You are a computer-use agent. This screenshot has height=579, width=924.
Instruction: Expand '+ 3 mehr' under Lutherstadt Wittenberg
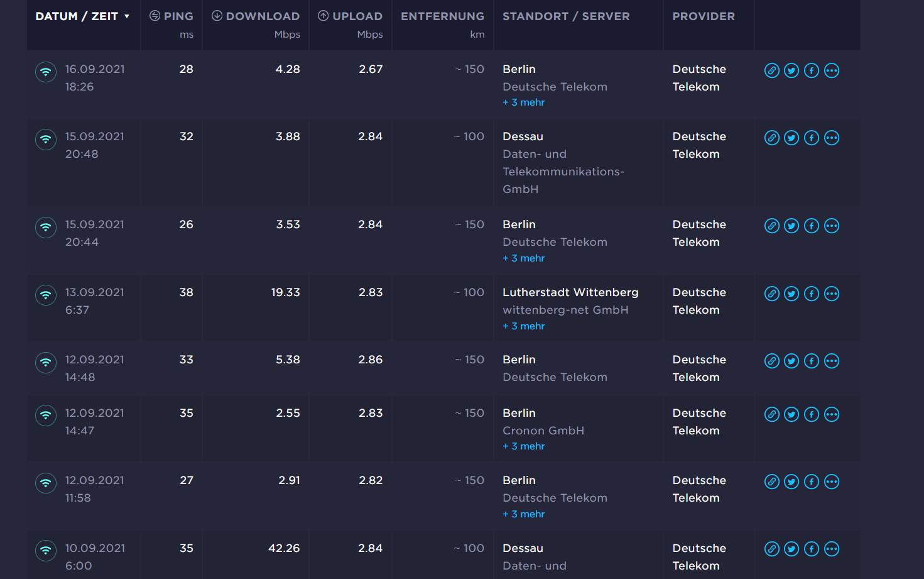tap(524, 326)
